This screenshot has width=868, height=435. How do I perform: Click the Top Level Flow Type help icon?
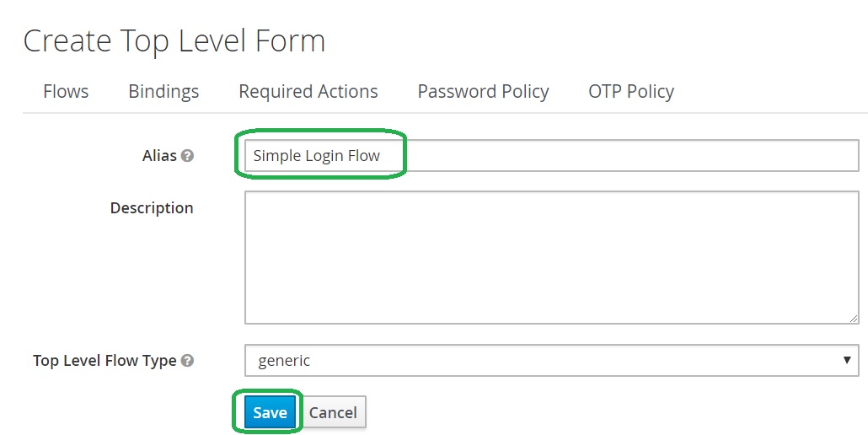[x=187, y=361]
